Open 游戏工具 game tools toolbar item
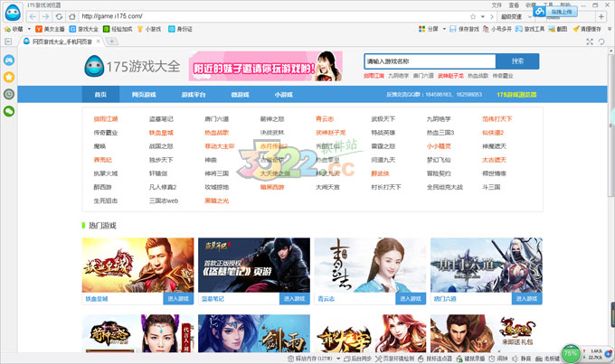The image size is (615, 364). pos(530,29)
